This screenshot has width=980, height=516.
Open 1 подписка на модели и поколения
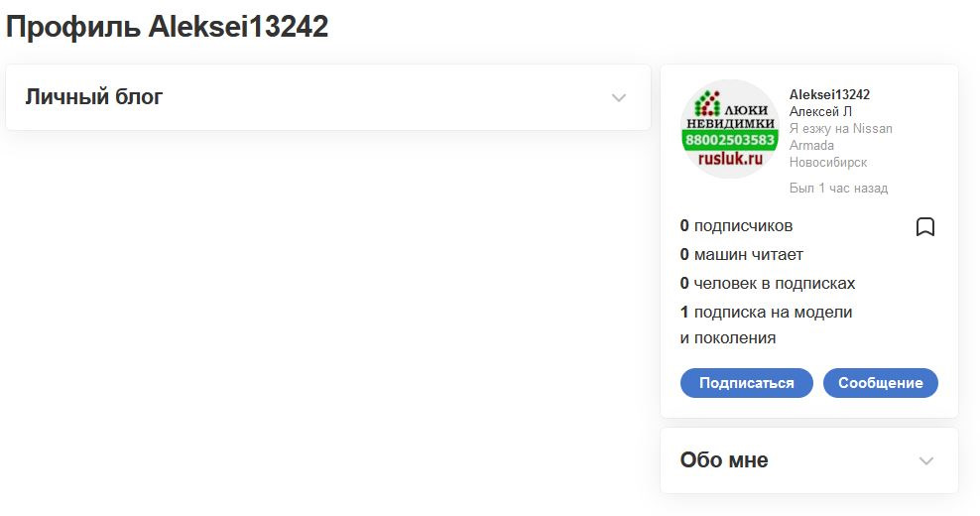pos(767,324)
